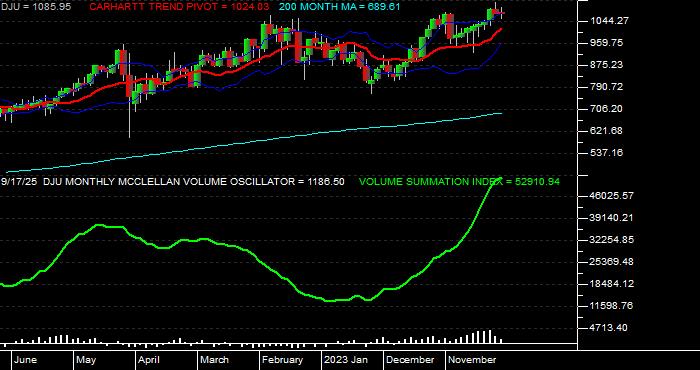Click the green volume summation index peak

tap(499, 179)
